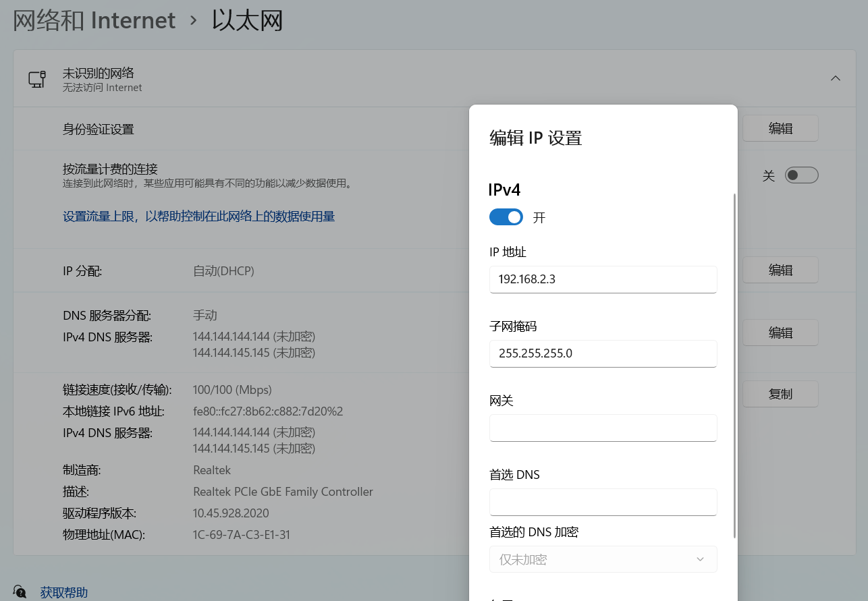Go back to 网络和 Internet breadcrumb
868x601 pixels.
click(x=94, y=20)
